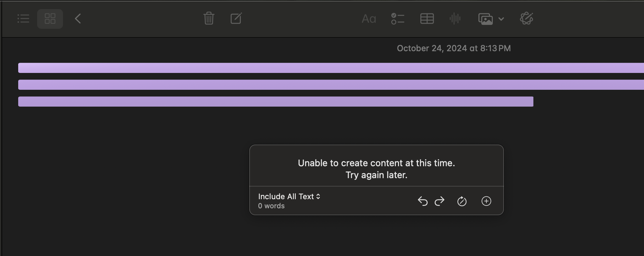The image size is (644, 256).
Task: Redo the writing tools change
Action: [440, 201]
